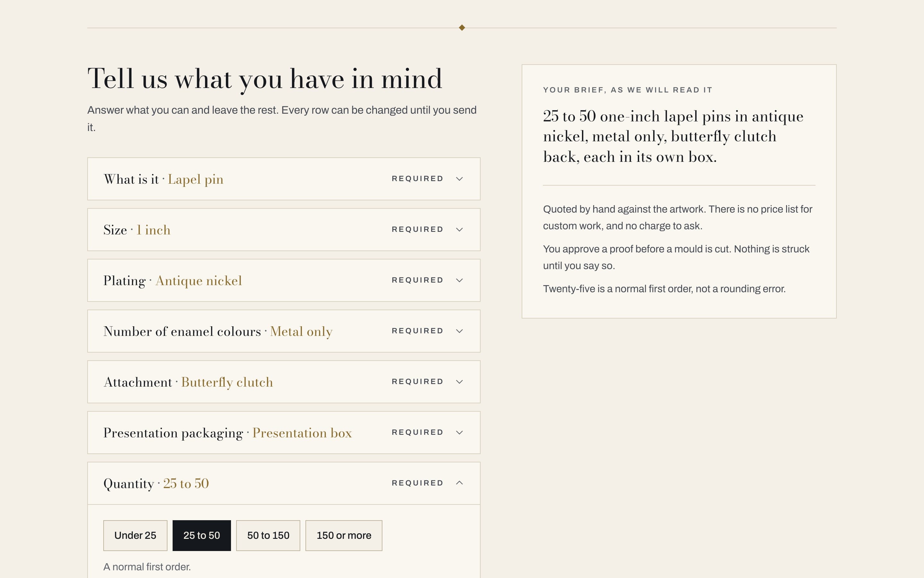
Task: Click the brief summary paragraph text
Action: coord(673,136)
